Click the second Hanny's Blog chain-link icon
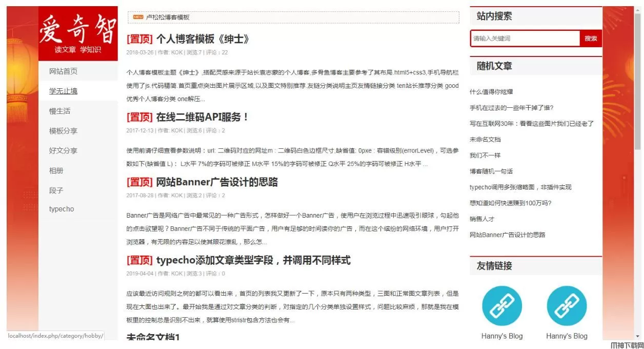 coord(567,306)
